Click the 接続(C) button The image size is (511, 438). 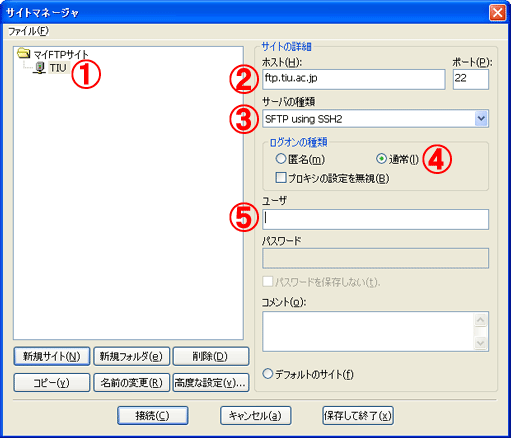point(153,415)
